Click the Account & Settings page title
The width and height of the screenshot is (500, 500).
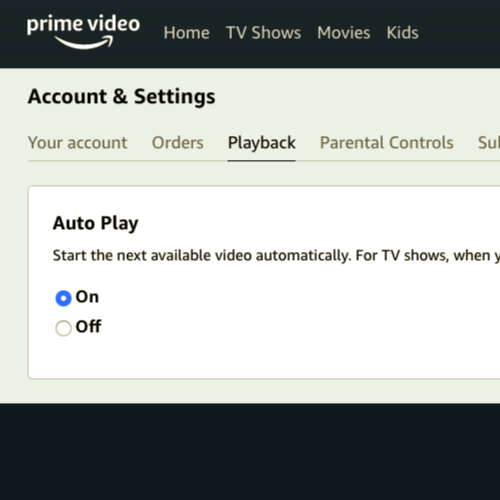click(122, 97)
